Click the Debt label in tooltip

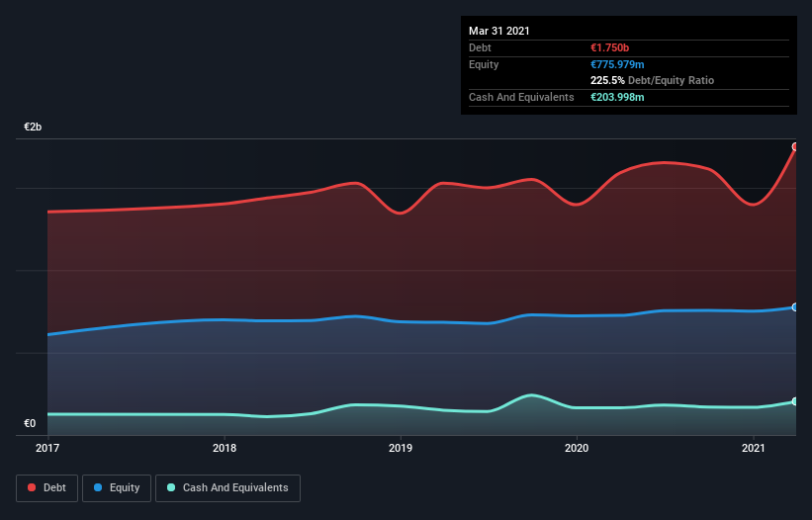tap(480, 47)
